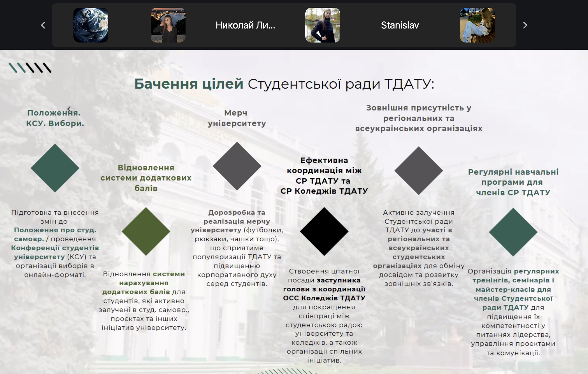Click the black diamond under Ефективна координація
The height and width of the screenshot is (374, 588).
point(324,231)
